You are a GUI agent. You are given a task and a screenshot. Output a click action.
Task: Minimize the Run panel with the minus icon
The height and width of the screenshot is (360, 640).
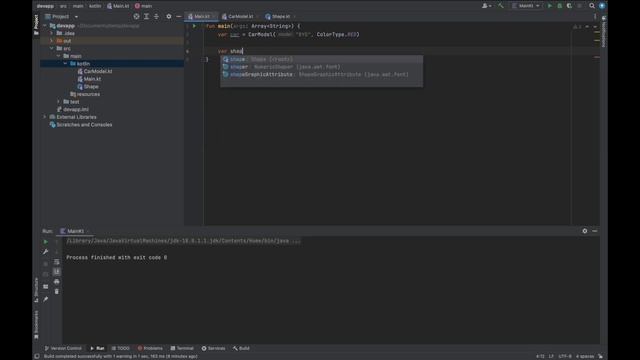point(595,231)
